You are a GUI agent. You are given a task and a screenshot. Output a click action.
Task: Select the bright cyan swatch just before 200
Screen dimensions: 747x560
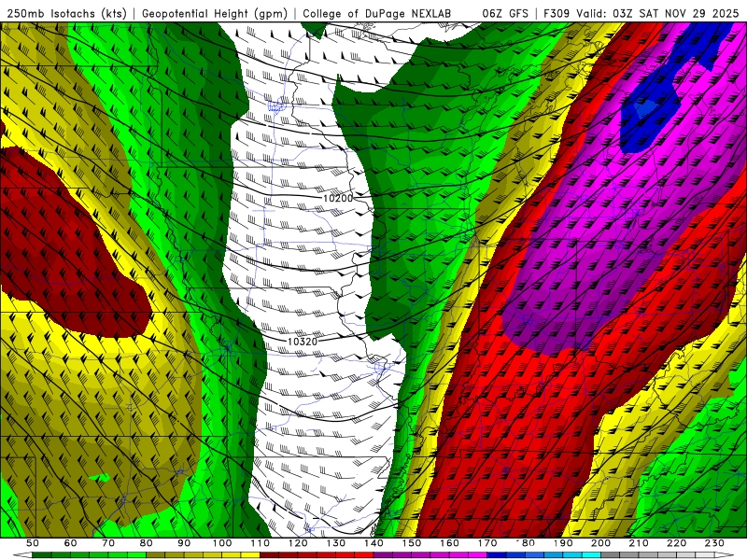click(591, 554)
